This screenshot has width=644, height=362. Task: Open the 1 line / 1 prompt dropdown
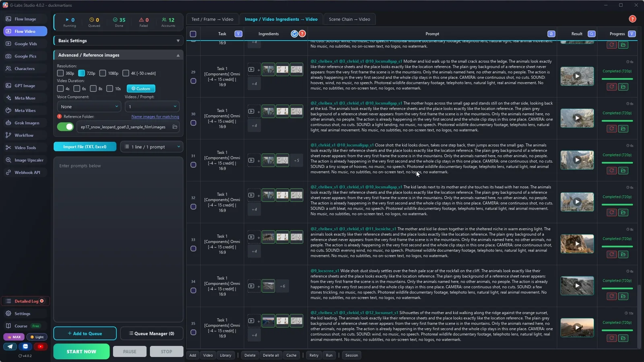point(152,147)
